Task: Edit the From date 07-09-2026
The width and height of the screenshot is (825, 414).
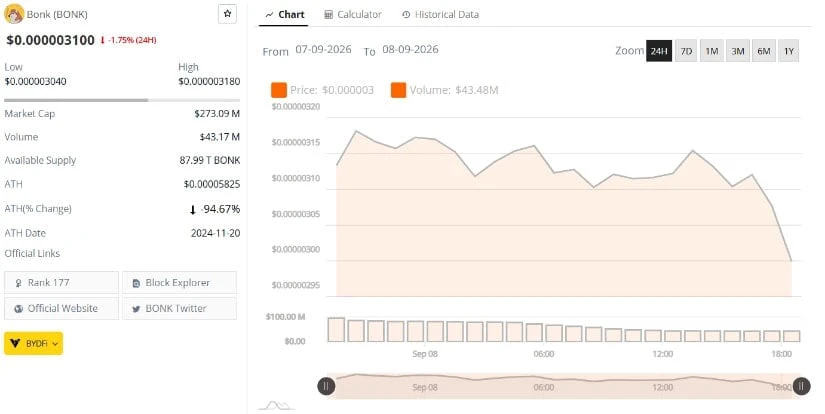Action: (323, 49)
